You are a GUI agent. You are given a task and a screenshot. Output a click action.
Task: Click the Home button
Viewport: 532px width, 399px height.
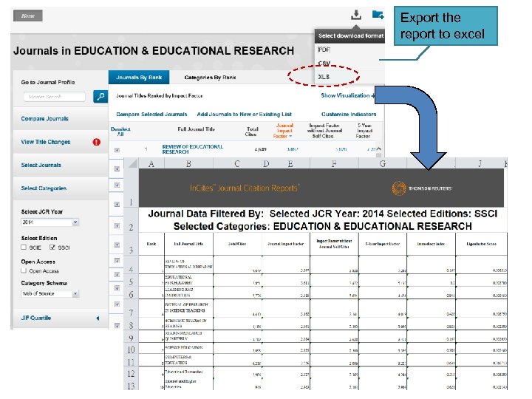coord(28,16)
